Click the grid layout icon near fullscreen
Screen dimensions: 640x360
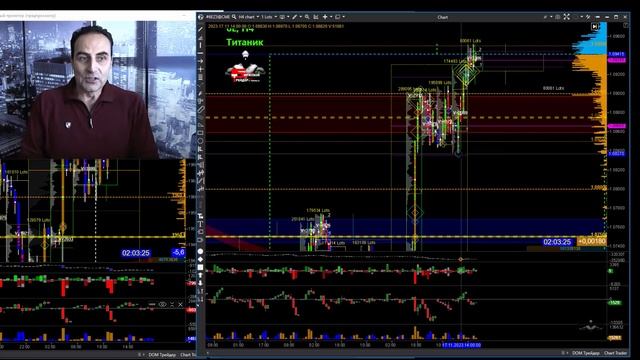[558, 17]
